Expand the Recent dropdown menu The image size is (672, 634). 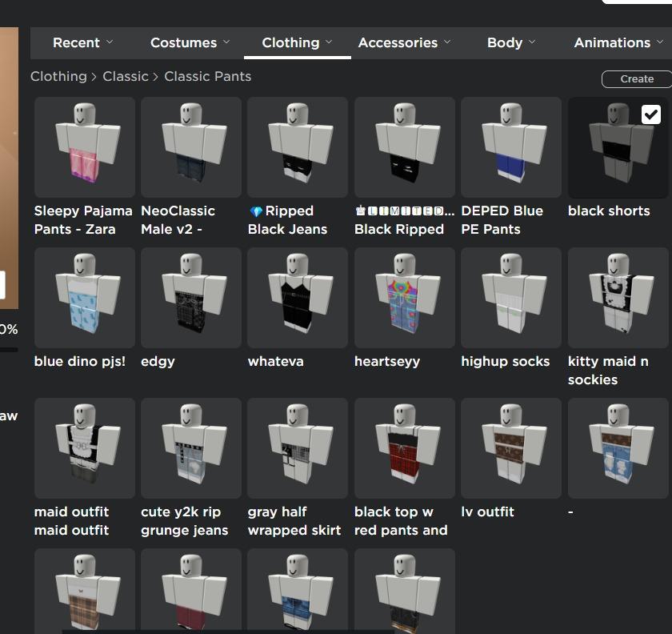pos(82,42)
